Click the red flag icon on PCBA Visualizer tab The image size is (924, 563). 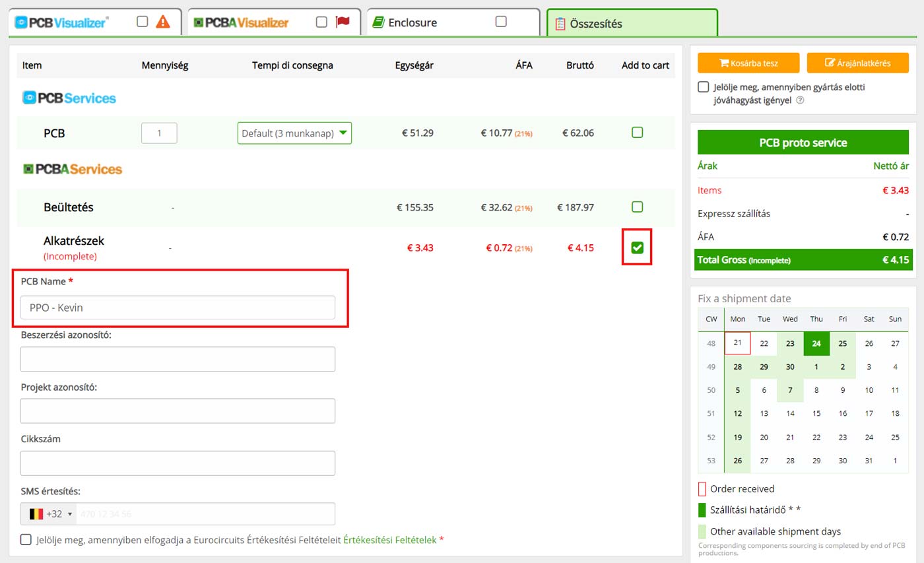click(342, 22)
